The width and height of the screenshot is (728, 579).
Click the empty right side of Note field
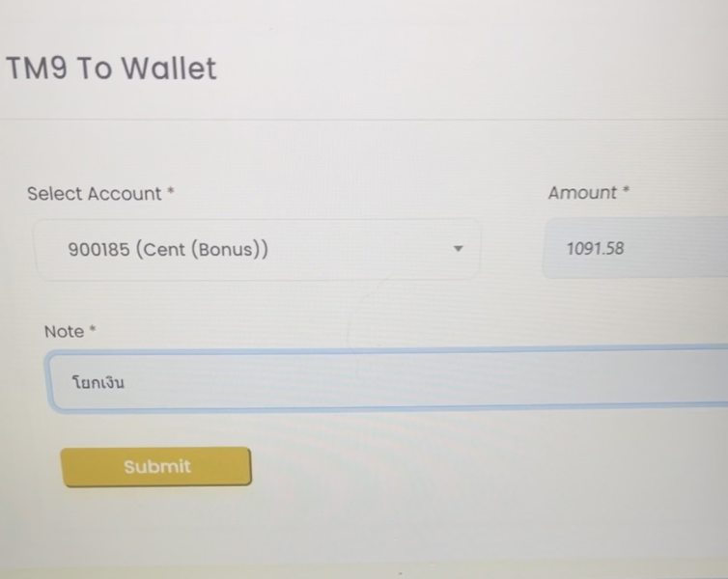[579, 382]
